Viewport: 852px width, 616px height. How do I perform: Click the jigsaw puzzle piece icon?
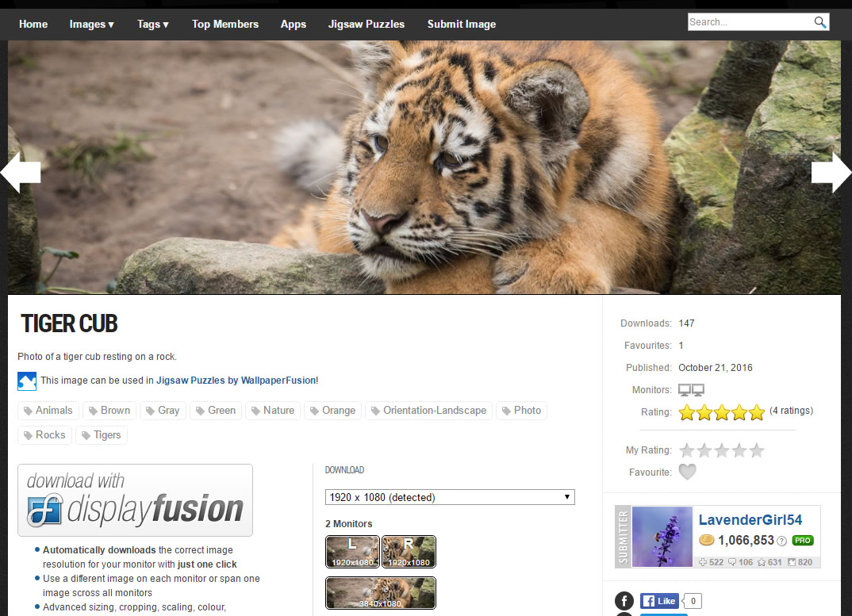pos(27,381)
